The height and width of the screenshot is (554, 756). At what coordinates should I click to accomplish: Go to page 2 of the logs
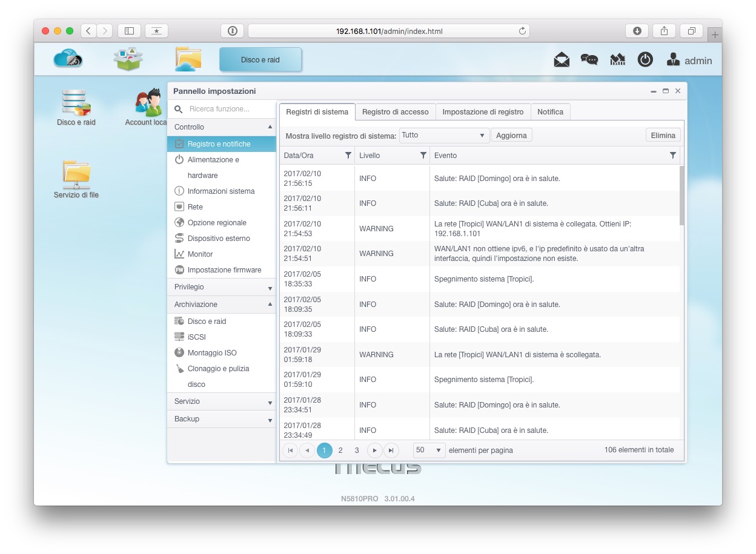pyautogui.click(x=340, y=450)
